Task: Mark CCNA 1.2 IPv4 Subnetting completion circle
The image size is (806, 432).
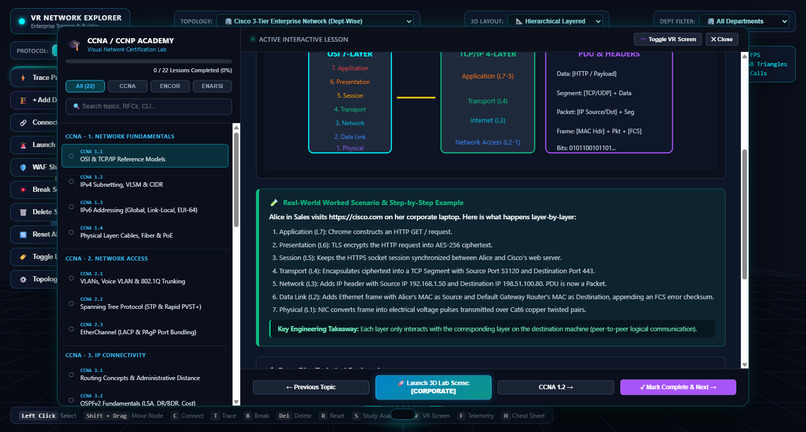Action: (71, 181)
